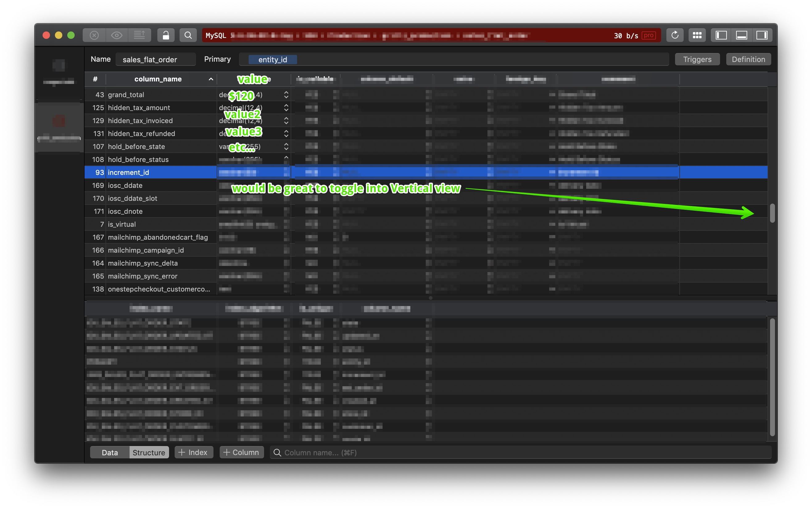Toggle the right sidebar panel icon
This screenshot has width=812, height=509.
click(x=762, y=35)
